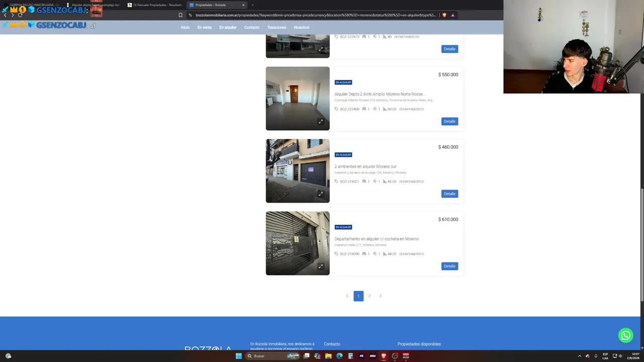The width and height of the screenshot is (644, 362).
Task: Open 'Departamento en alquiler c/ cochera en Moreno'
Action: (x=376, y=239)
